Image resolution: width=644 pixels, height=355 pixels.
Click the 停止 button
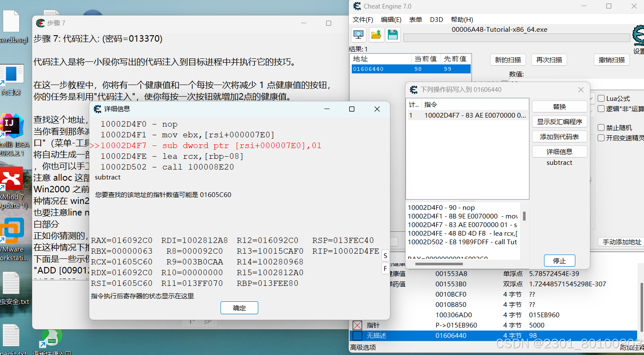tap(559, 261)
